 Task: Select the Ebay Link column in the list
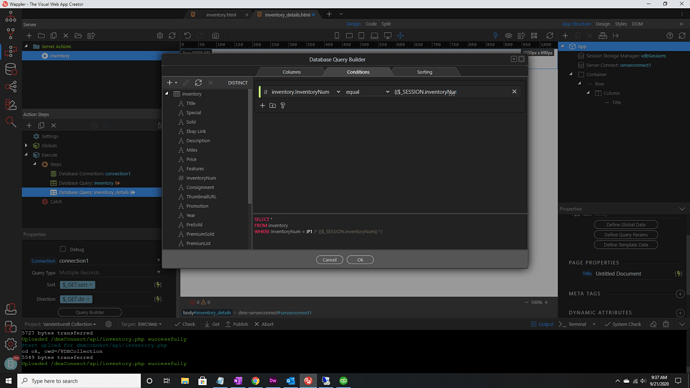[196, 132]
